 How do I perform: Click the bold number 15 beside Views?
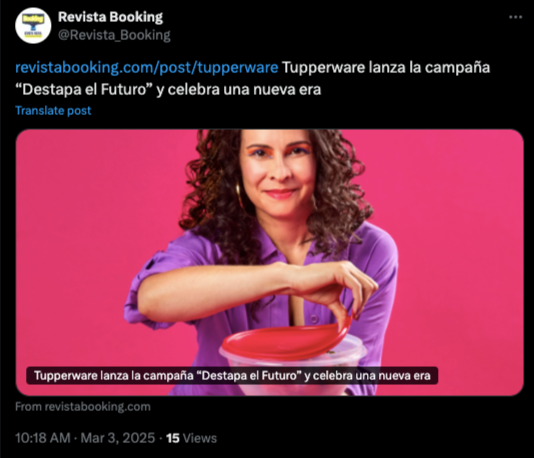coord(173,438)
